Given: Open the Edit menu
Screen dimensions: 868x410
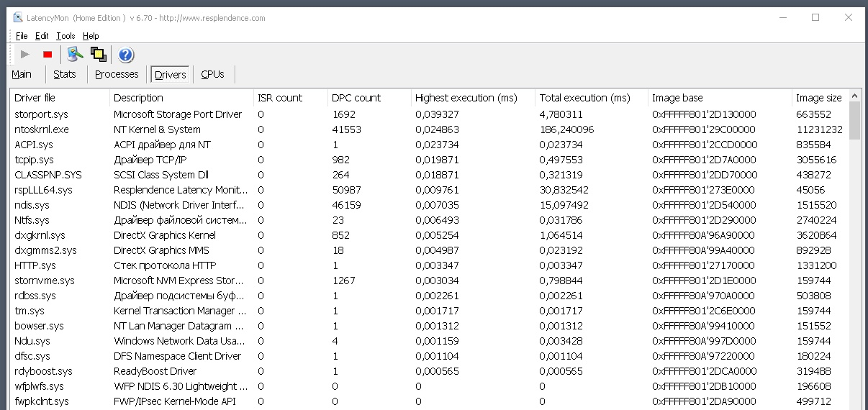Looking at the screenshot, I should (42, 36).
